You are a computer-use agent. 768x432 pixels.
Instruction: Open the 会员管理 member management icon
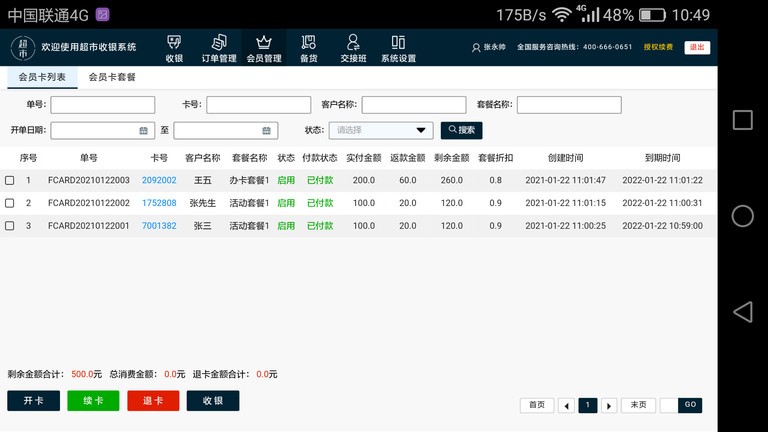(x=264, y=47)
